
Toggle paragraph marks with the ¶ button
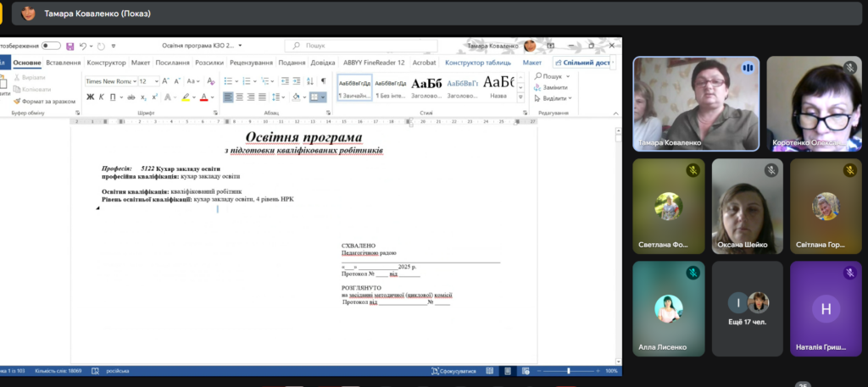[322, 81]
